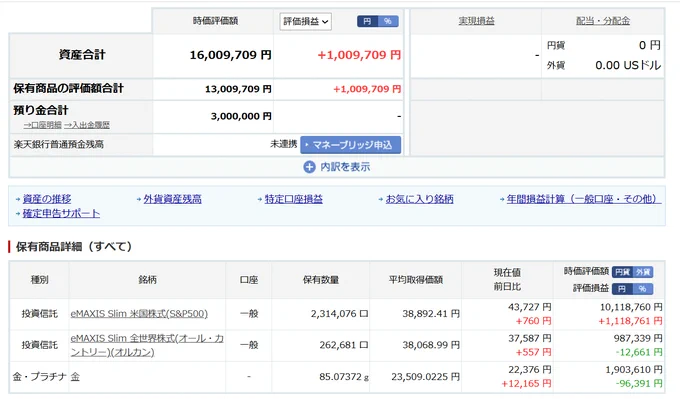Click gold average cost 23,509.0225 円
The image size is (680, 399).
pos(425,377)
